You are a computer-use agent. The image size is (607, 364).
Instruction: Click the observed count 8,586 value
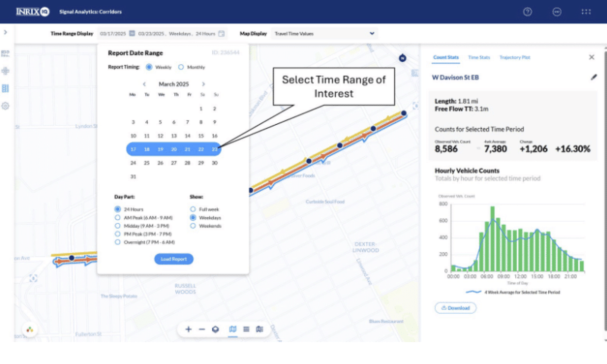(446, 149)
